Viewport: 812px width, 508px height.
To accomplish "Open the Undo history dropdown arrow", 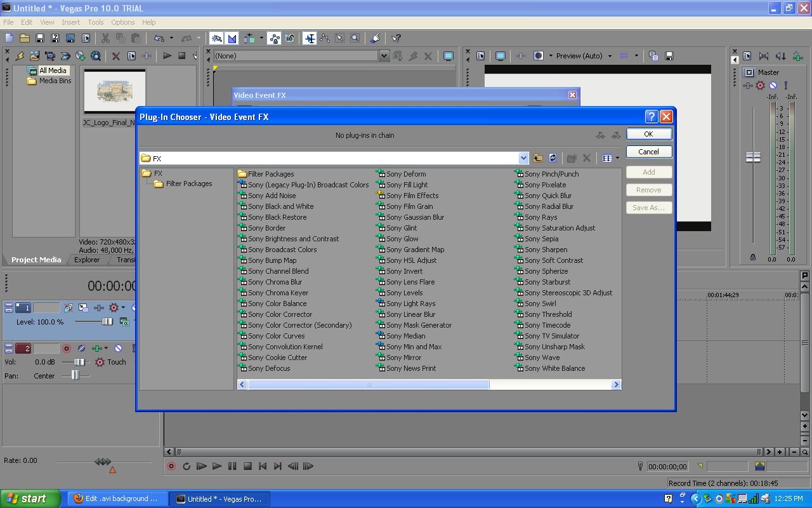I will pyautogui.click(x=171, y=38).
